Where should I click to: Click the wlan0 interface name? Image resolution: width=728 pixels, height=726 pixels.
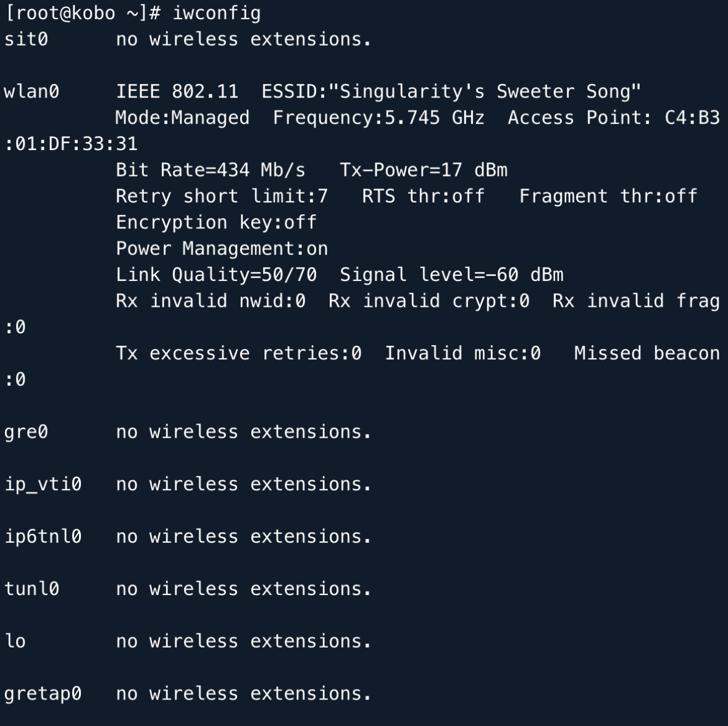click(x=31, y=92)
